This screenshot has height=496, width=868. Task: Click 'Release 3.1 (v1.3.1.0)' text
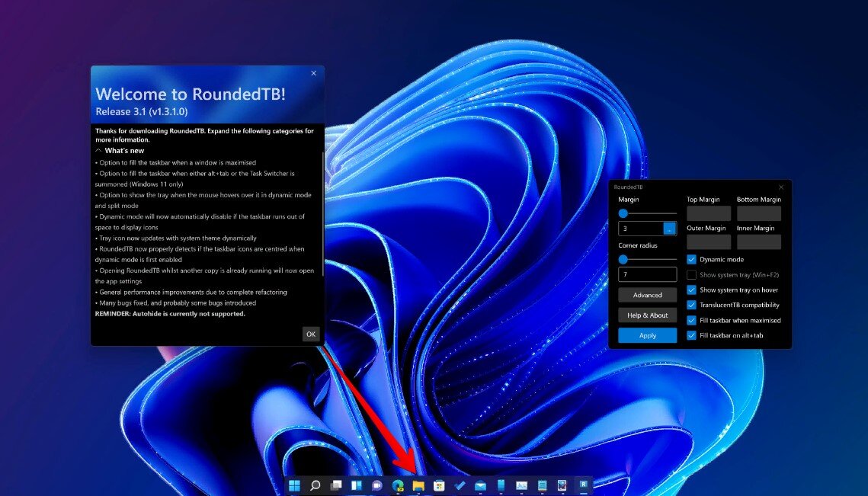pos(142,111)
